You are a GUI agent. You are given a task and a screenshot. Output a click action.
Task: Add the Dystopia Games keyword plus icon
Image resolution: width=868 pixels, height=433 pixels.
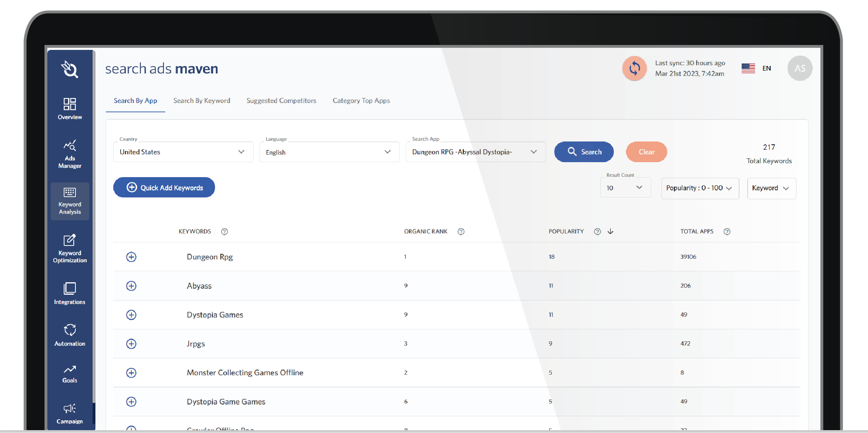pyautogui.click(x=131, y=315)
